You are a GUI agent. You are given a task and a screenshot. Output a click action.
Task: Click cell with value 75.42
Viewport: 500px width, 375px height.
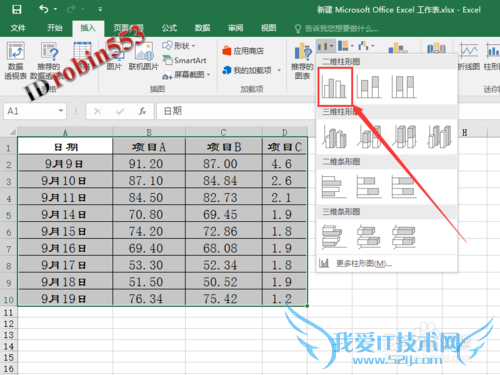(x=224, y=299)
